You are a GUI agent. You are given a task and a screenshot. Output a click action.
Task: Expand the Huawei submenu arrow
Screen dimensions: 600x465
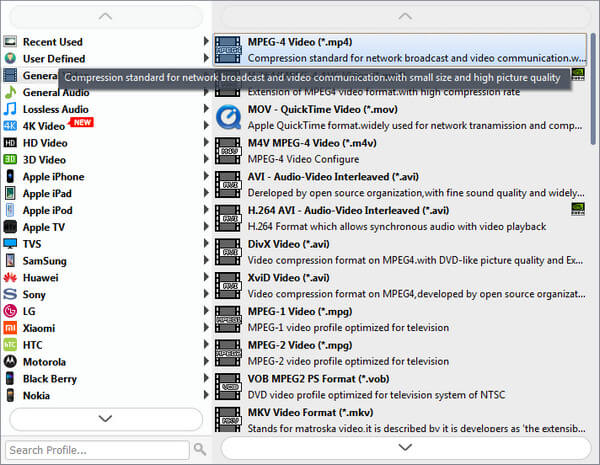coord(206,277)
